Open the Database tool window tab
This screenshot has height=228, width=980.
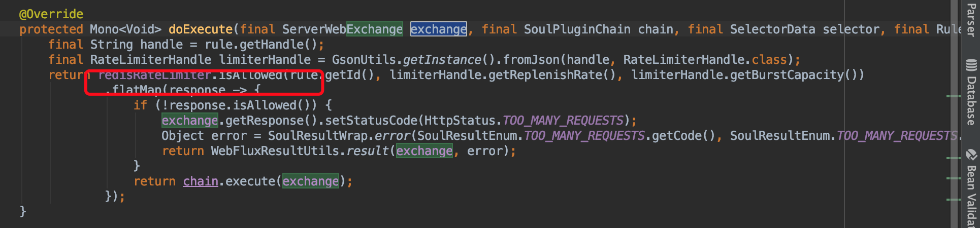[x=971, y=92]
